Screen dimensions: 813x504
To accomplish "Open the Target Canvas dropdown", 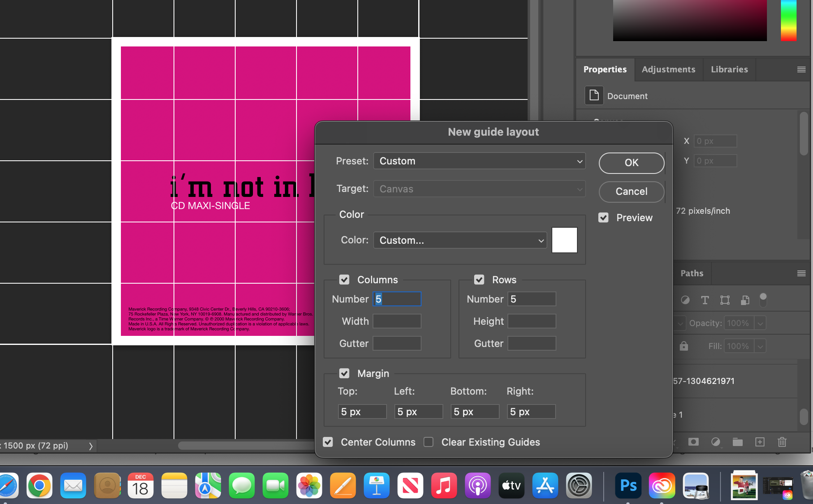I will (x=479, y=189).
